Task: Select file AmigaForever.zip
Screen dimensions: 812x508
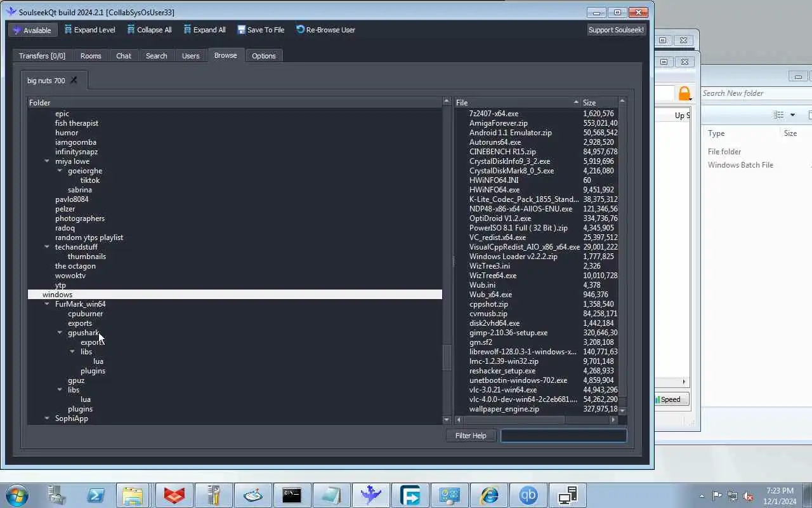Action: pos(498,123)
